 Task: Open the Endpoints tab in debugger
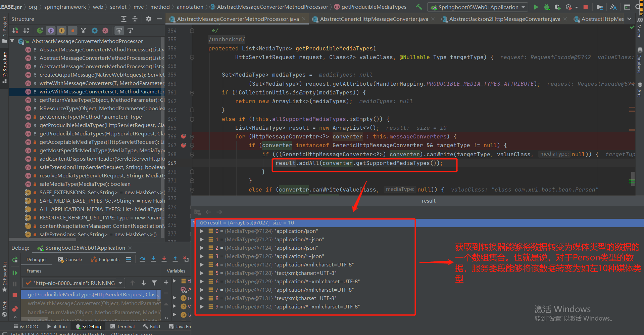tap(105, 259)
